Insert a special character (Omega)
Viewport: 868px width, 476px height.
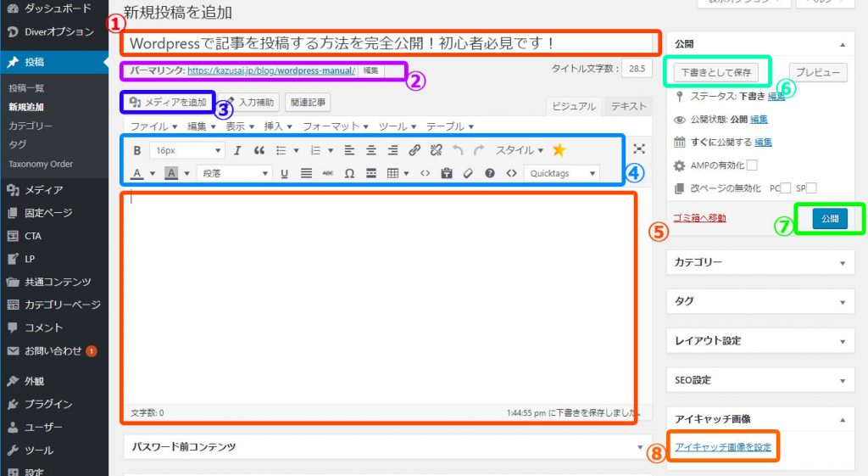(x=349, y=173)
